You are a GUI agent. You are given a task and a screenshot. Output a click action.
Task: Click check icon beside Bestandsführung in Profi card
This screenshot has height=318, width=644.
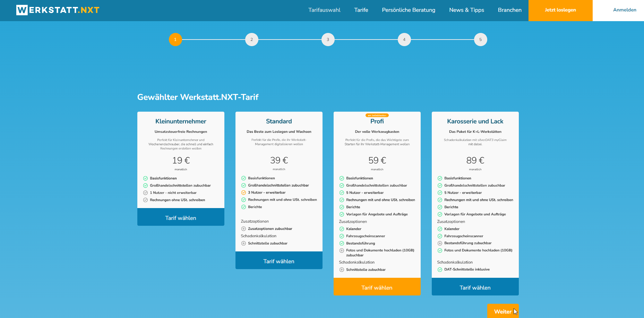[342, 243]
